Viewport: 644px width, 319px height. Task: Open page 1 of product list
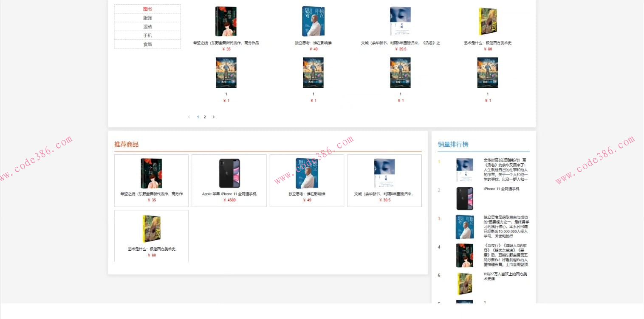198,117
